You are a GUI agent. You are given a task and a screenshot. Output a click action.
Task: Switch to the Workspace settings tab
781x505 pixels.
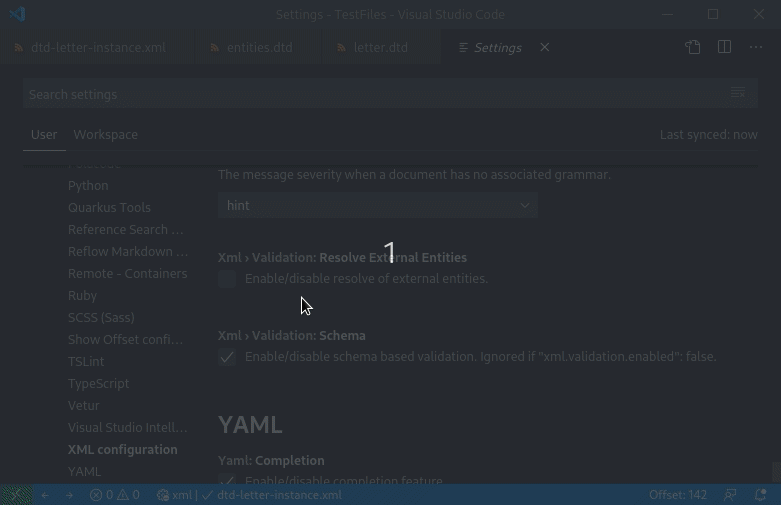105,134
